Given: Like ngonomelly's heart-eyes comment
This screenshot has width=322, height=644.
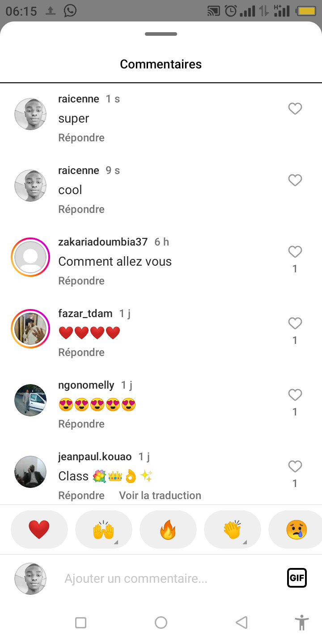Looking at the screenshot, I should pyautogui.click(x=295, y=395).
